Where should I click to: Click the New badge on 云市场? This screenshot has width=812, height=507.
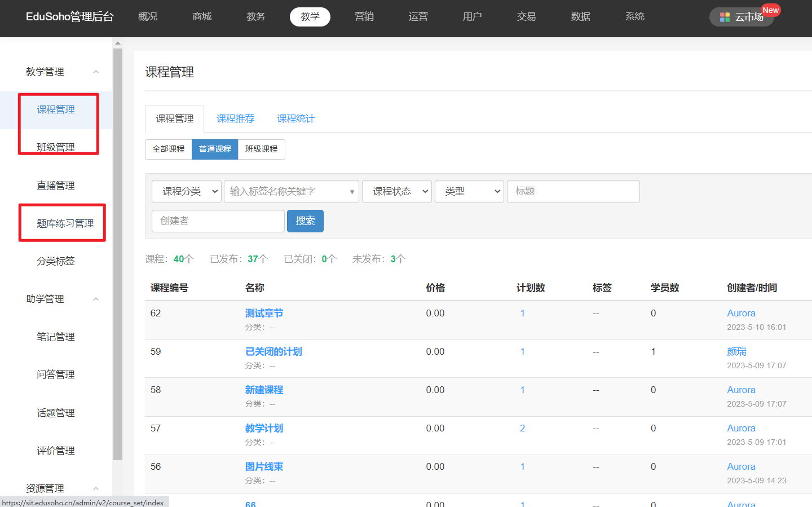770,10
